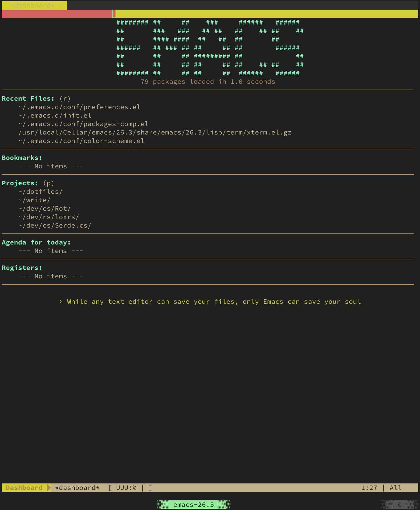
Task: Open ~/.emacs.d/init.el recent file
Action: [x=55, y=116]
